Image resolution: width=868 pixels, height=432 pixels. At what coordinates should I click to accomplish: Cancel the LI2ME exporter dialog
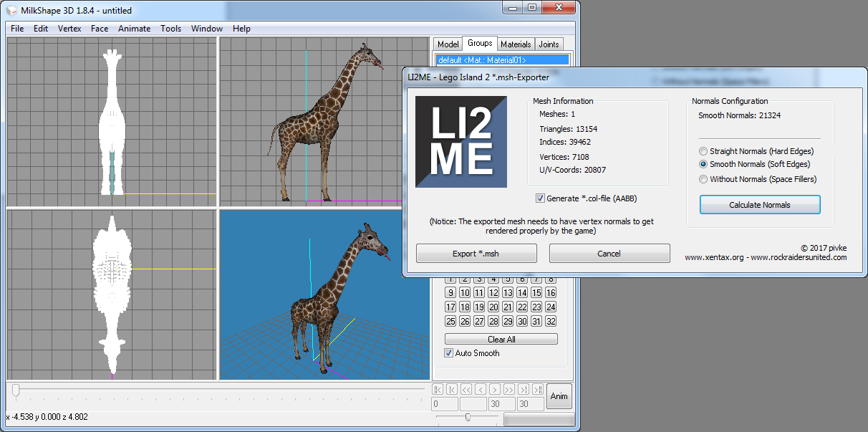tap(609, 254)
